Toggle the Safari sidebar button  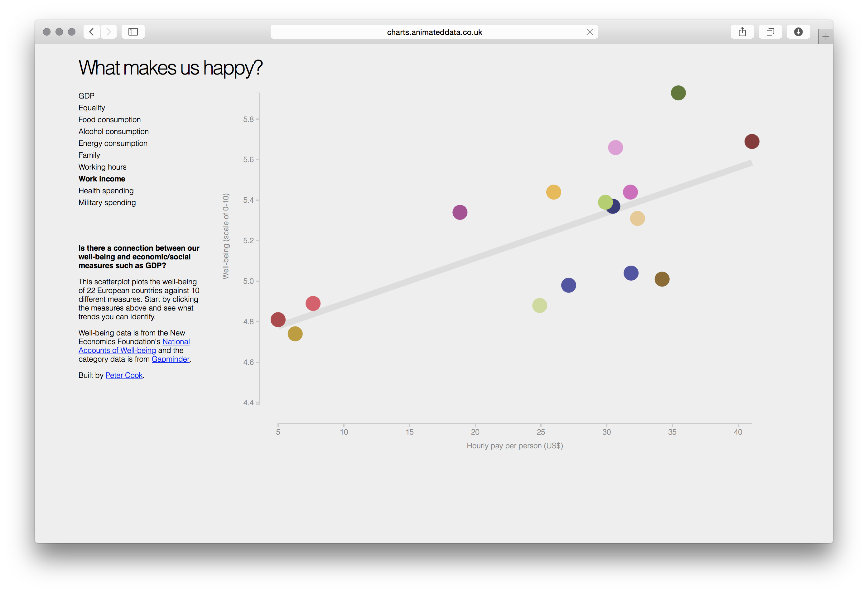coord(133,32)
